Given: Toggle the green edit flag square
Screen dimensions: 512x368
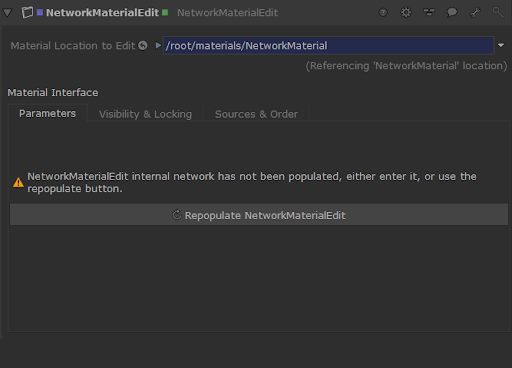Looking at the screenshot, I should click(165, 13).
